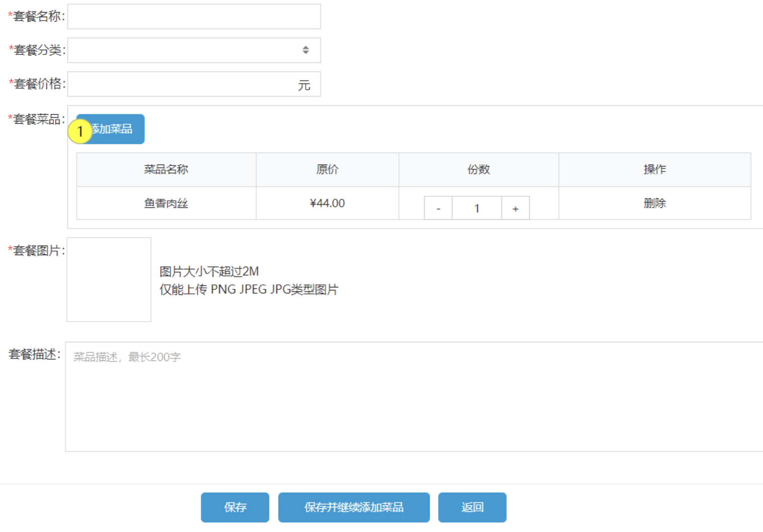Screen dimensions: 763x532
Task: Click the 仅能上传 PNG JPEG JPG类型图片 text
Action: coord(249,290)
